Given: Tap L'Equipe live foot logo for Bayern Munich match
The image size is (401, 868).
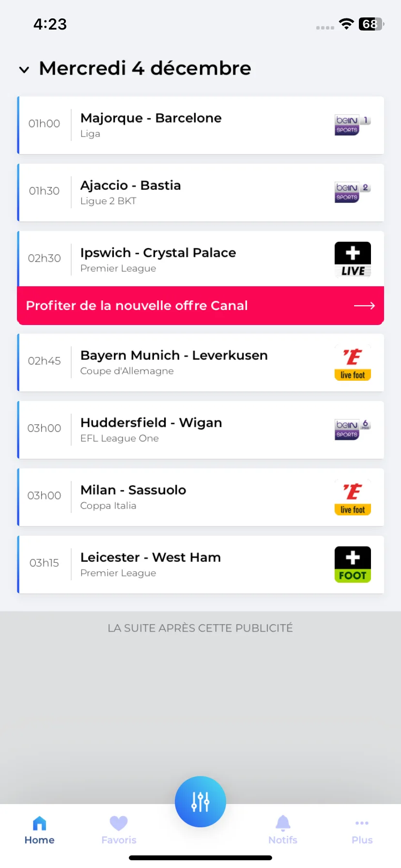Looking at the screenshot, I should (353, 362).
